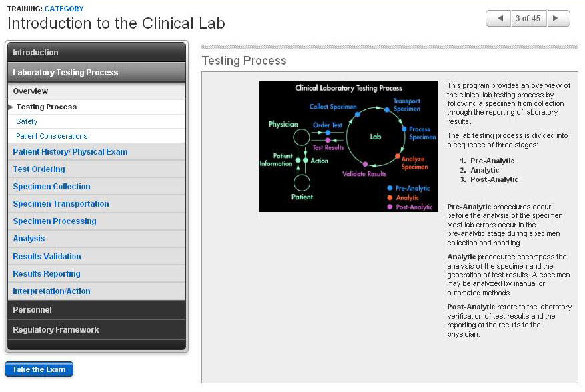The width and height of the screenshot is (585, 392).
Task: Jump to the Analysis lesson
Action: pos(29,239)
